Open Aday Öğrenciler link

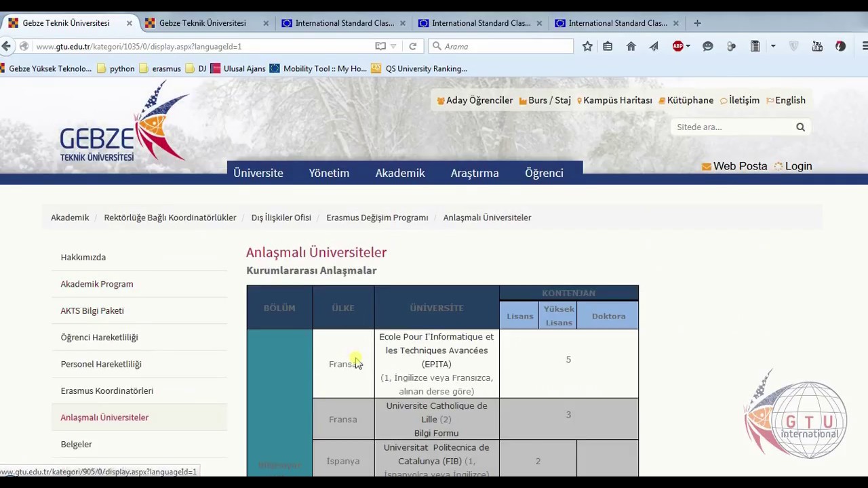475,100
